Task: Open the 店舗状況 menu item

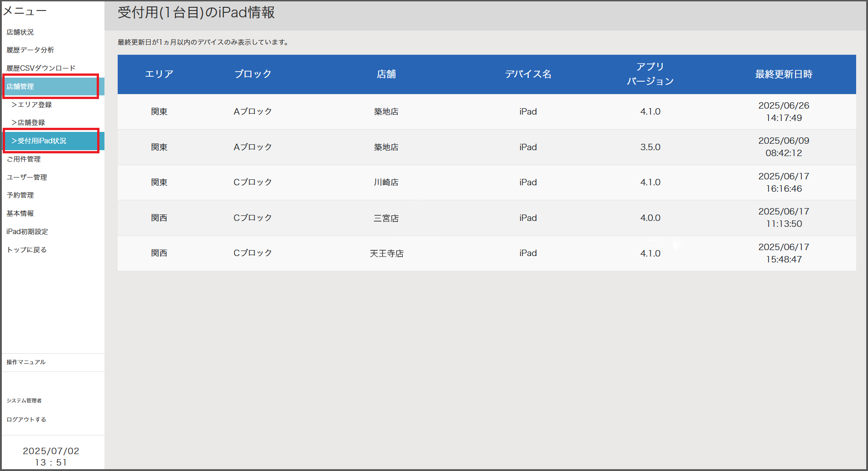Action: pos(20,32)
